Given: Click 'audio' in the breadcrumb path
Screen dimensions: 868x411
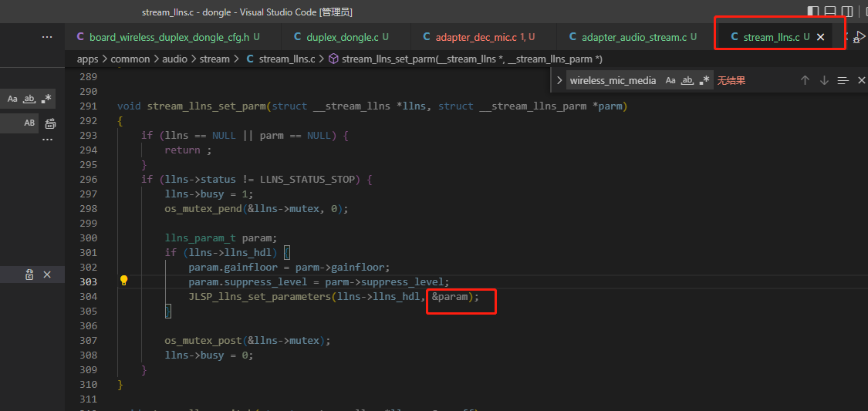Looking at the screenshot, I should (174, 59).
